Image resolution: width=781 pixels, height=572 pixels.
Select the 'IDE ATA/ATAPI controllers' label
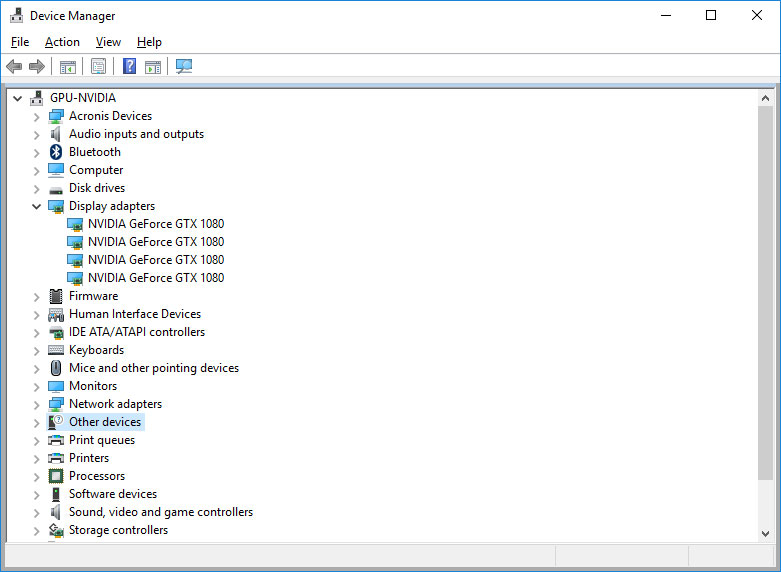point(137,332)
